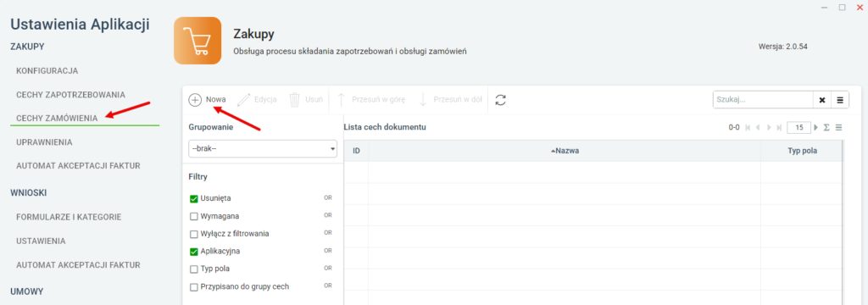The height and width of the screenshot is (305, 868).
Task: Open the search options hamburger menu
Action: [840, 100]
